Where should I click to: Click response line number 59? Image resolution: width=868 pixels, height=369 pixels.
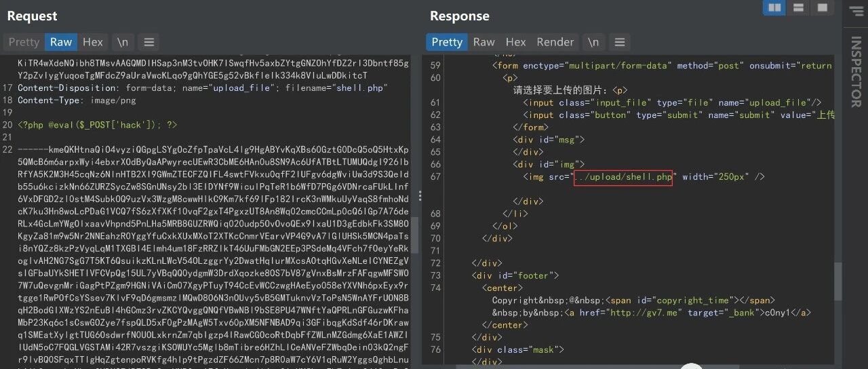(435, 66)
